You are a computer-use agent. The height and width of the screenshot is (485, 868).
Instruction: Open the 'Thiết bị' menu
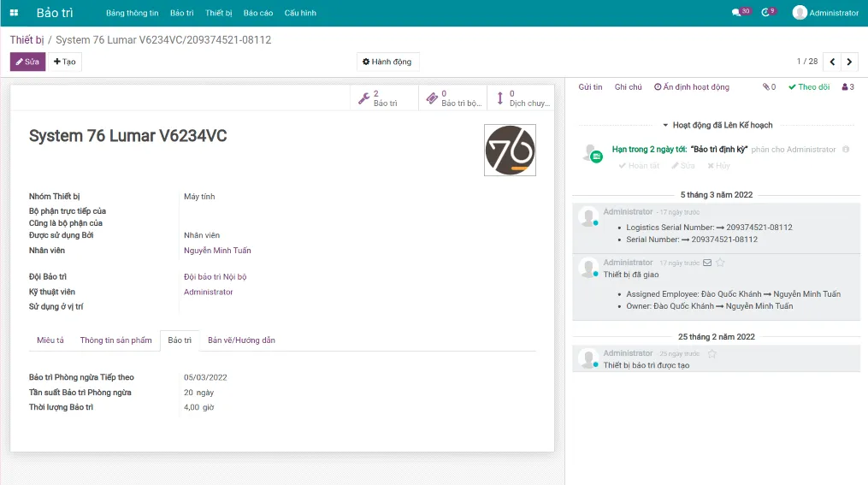[x=219, y=13]
